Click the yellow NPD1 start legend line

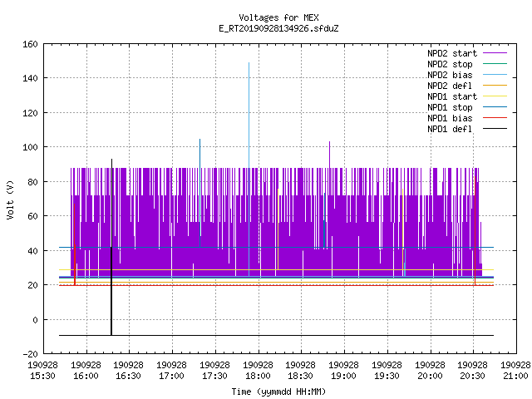495,96
